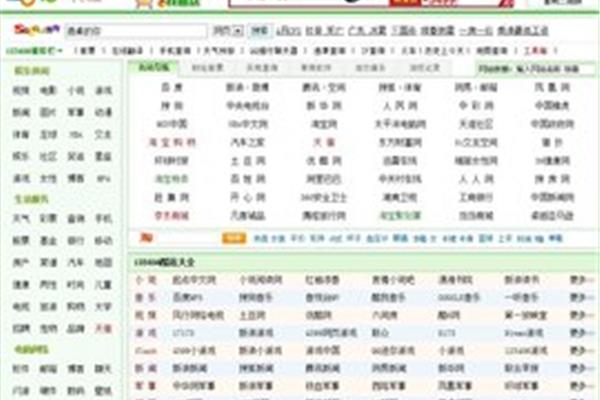Focus the Sogou search input field
This screenshot has height=400, width=600.
pos(136,31)
